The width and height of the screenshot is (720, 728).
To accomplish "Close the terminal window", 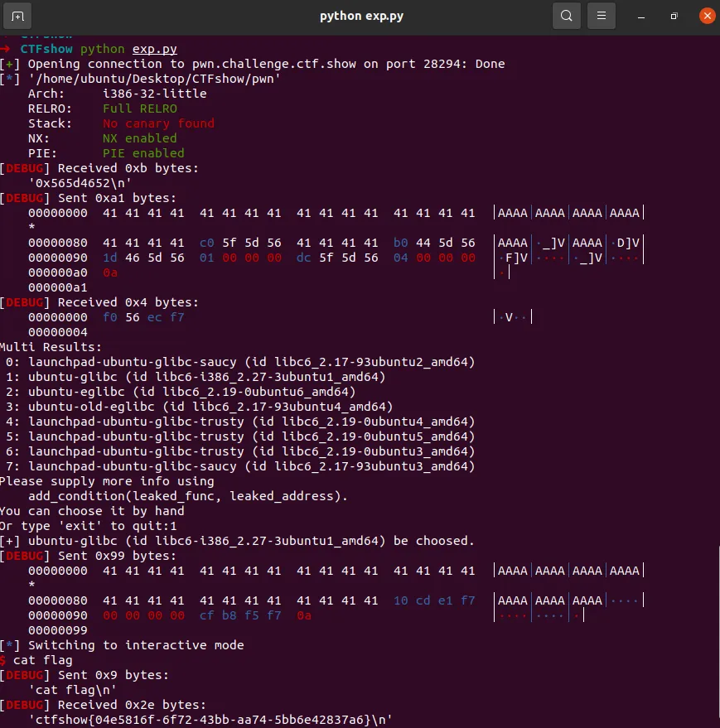I will (x=708, y=17).
